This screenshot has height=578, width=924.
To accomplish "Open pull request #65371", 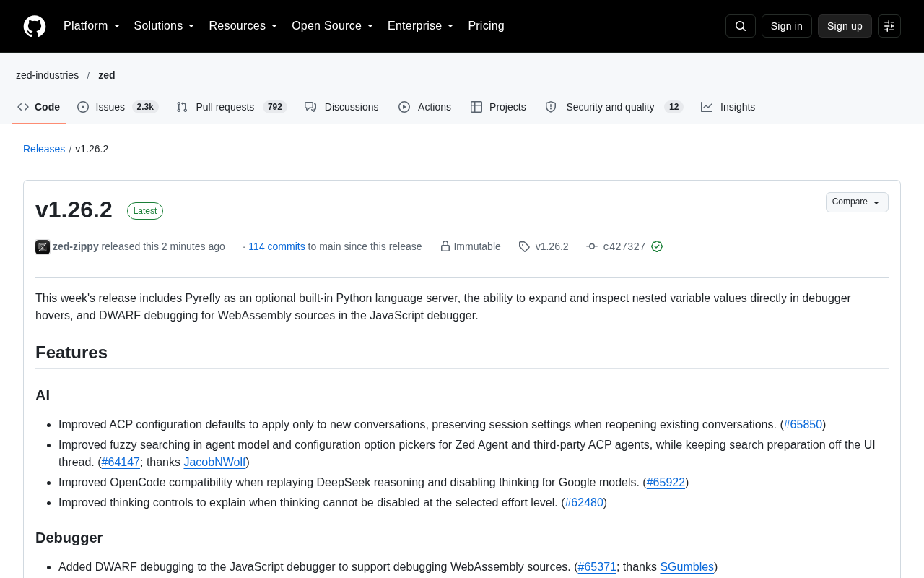I will 597,567.
